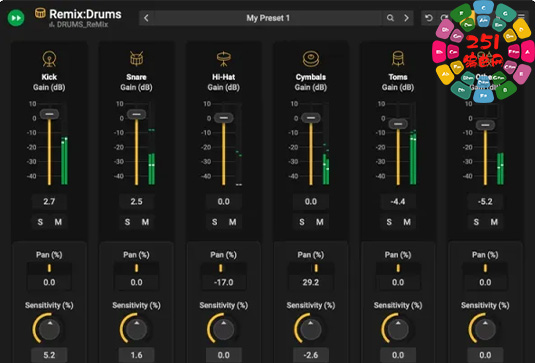
Task: Open the My Preset 1 preset selector
Action: click(x=268, y=18)
